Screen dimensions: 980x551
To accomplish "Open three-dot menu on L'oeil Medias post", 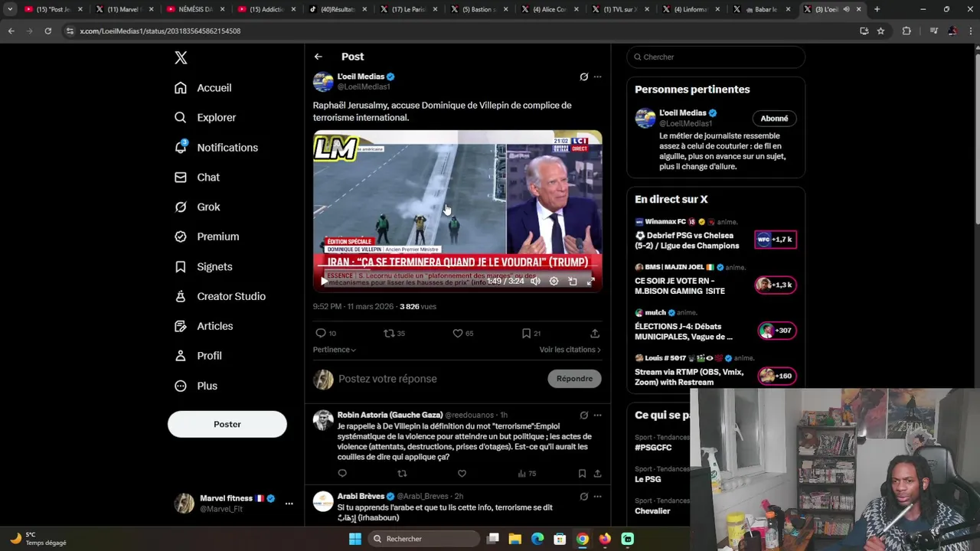I will pyautogui.click(x=597, y=77).
